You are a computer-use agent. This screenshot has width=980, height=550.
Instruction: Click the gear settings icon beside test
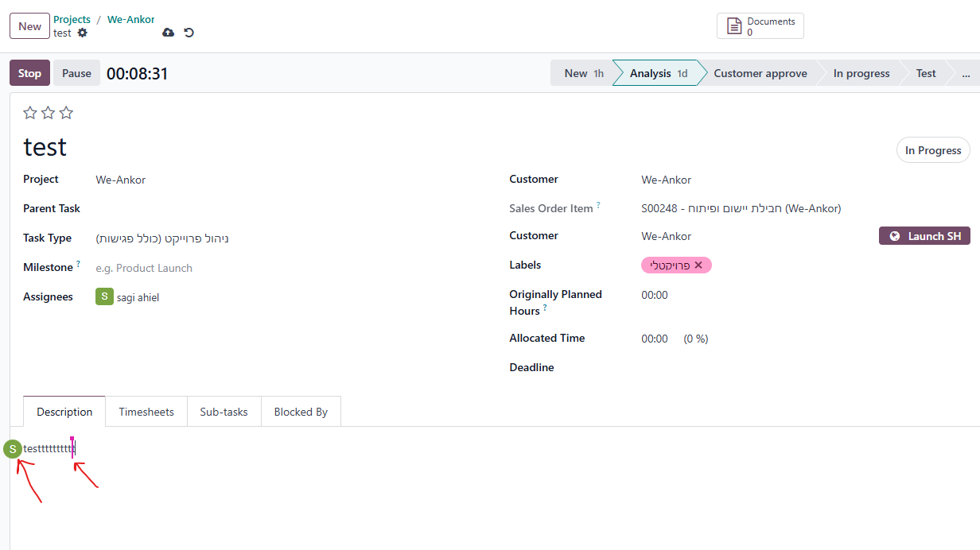click(82, 33)
